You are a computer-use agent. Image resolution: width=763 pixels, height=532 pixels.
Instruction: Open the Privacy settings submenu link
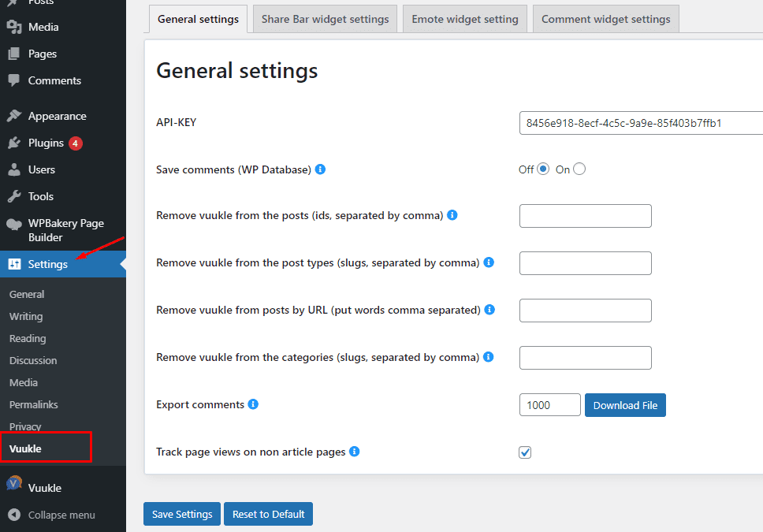point(25,426)
